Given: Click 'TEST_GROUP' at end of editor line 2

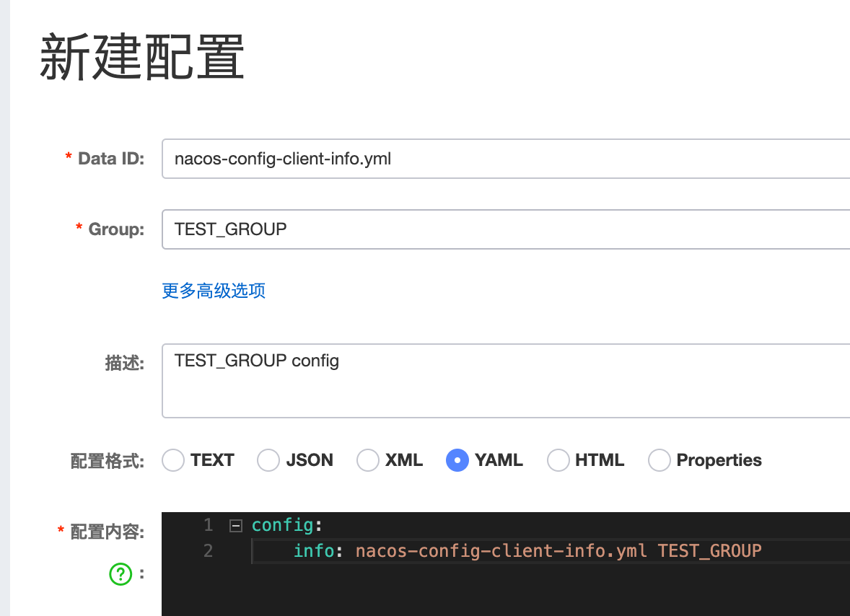Looking at the screenshot, I should click(x=709, y=551).
